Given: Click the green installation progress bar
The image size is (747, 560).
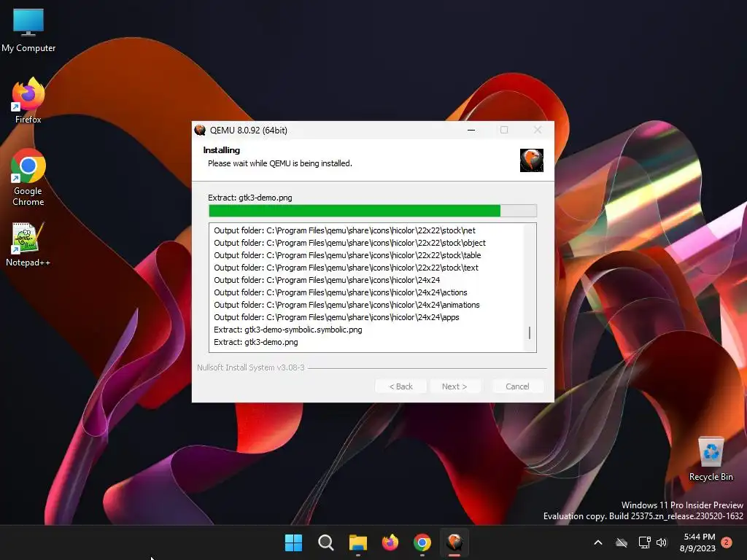Looking at the screenshot, I should click(373, 211).
